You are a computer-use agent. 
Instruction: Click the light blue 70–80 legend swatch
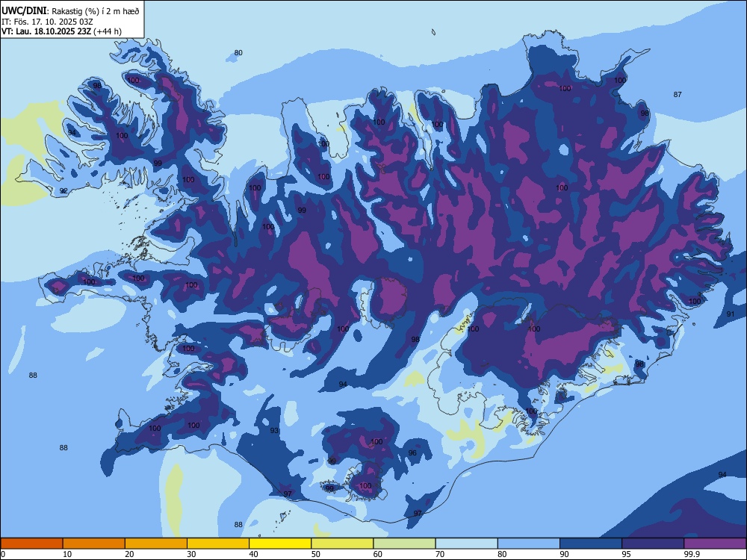[466, 544]
